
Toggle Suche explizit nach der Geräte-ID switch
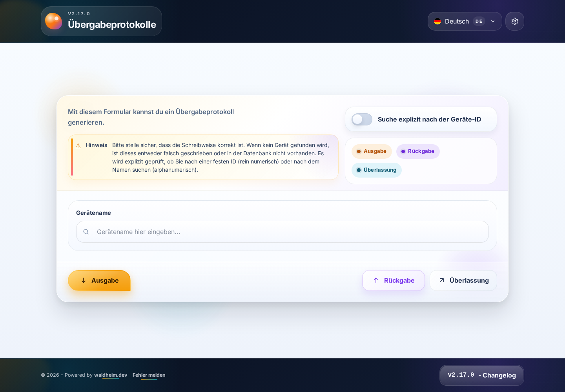point(362,119)
